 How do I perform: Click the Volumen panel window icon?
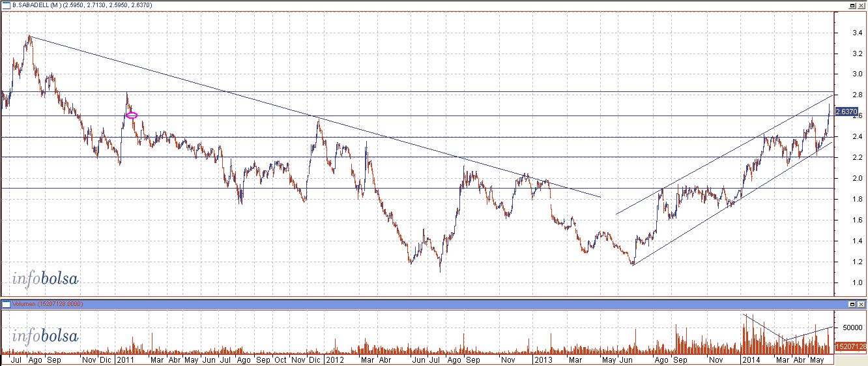tap(5, 304)
